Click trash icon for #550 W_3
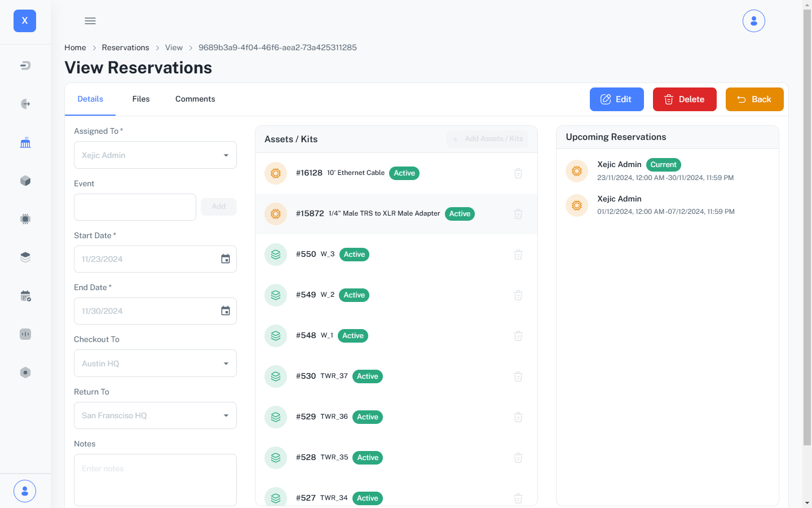Viewport: 812px width, 508px height. [518, 255]
